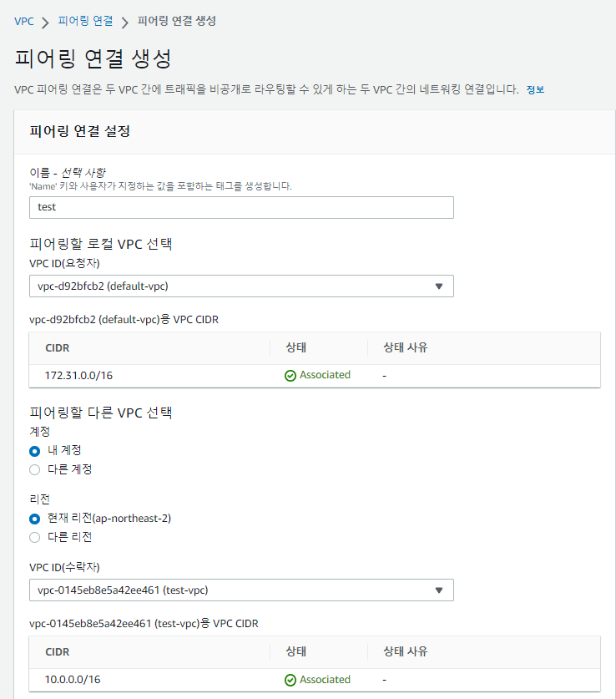Click the accepter VPC dropdown arrow

(439, 590)
